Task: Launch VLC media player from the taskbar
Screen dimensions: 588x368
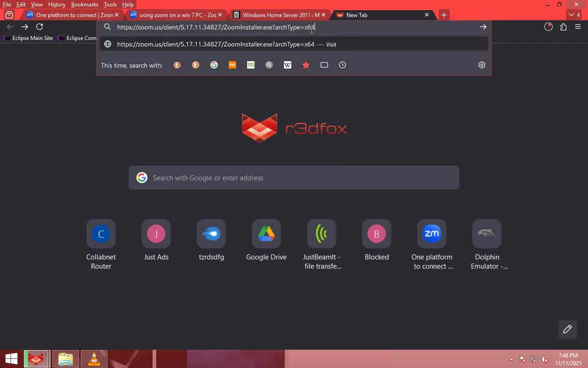Action: point(94,359)
